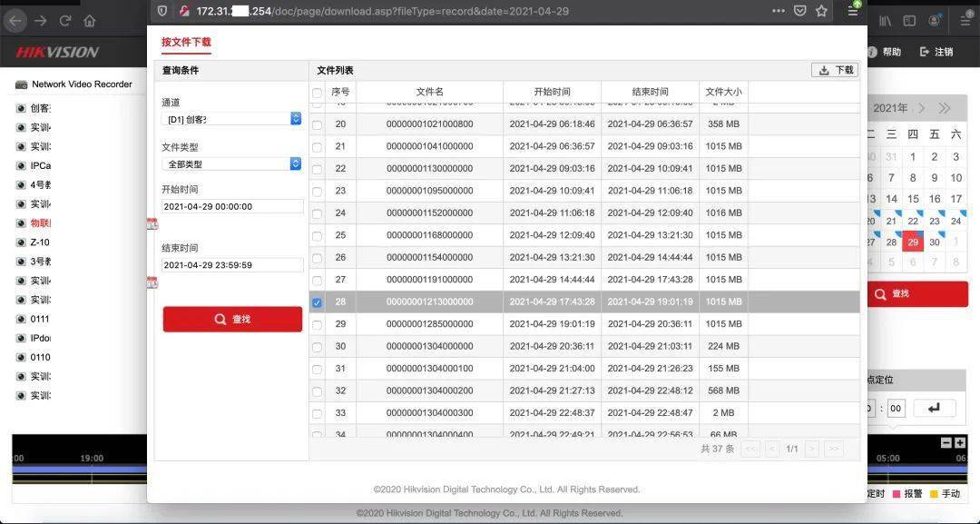The image size is (980, 524).
Task: Open the 通道 channel dropdown
Action: click(x=231, y=119)
